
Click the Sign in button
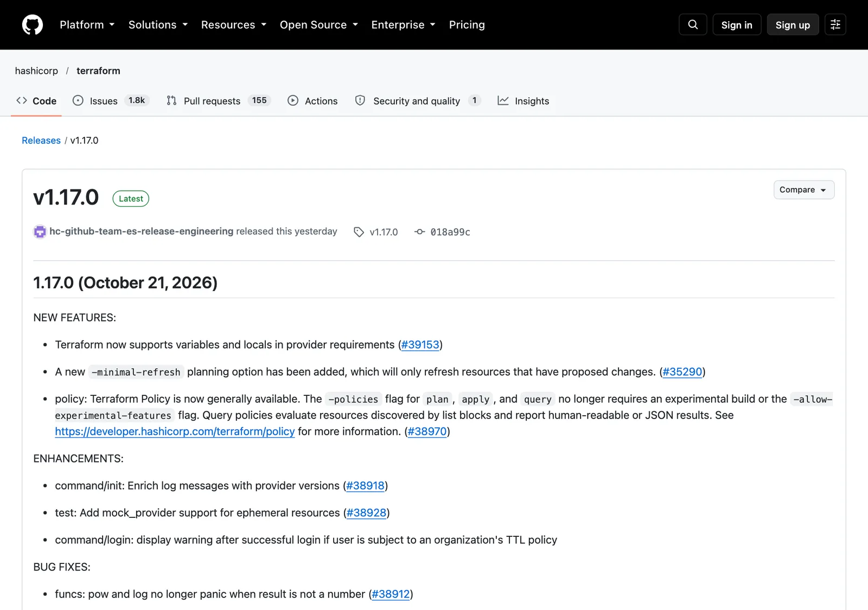[737, 25]
